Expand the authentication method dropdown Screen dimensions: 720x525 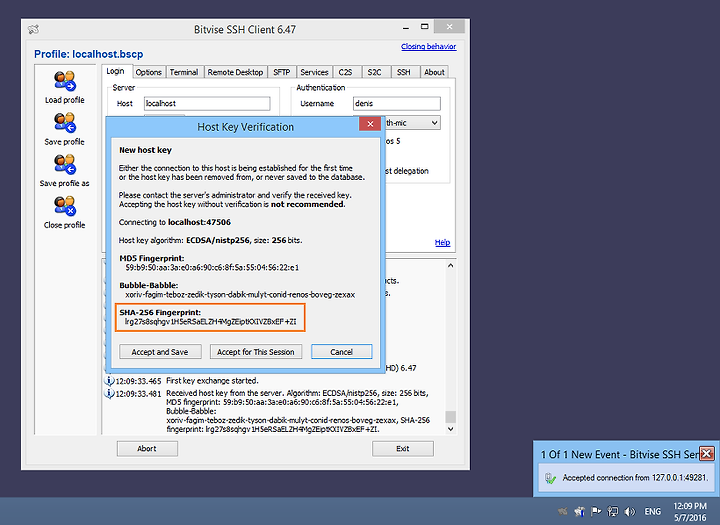click(x=434, y=123)
